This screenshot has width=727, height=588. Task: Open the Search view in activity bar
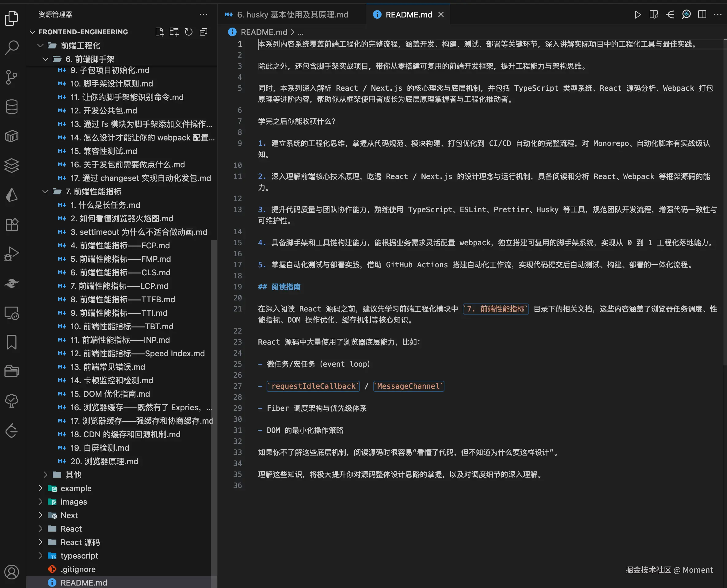12,48
